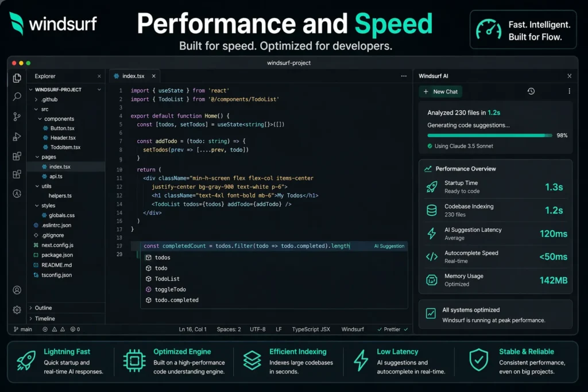Click the Windsurf logo
The image size is (588, 392).
point(53,23)
